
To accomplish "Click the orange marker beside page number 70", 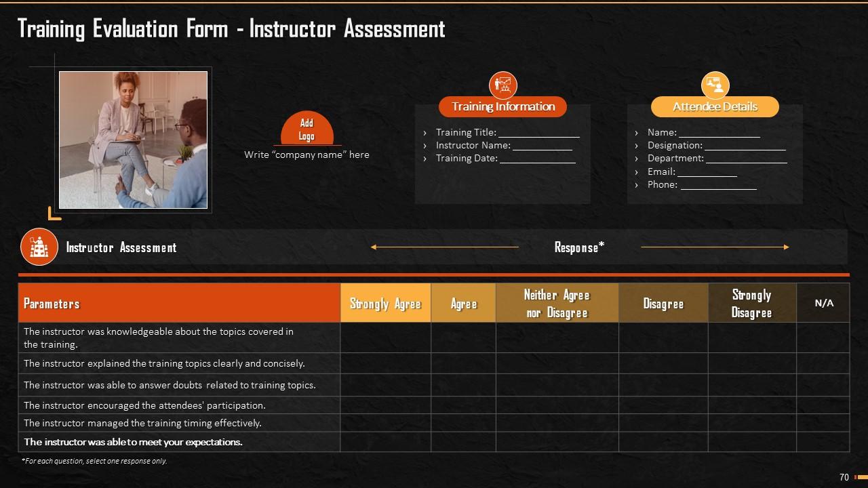I will tap(860, 476).
